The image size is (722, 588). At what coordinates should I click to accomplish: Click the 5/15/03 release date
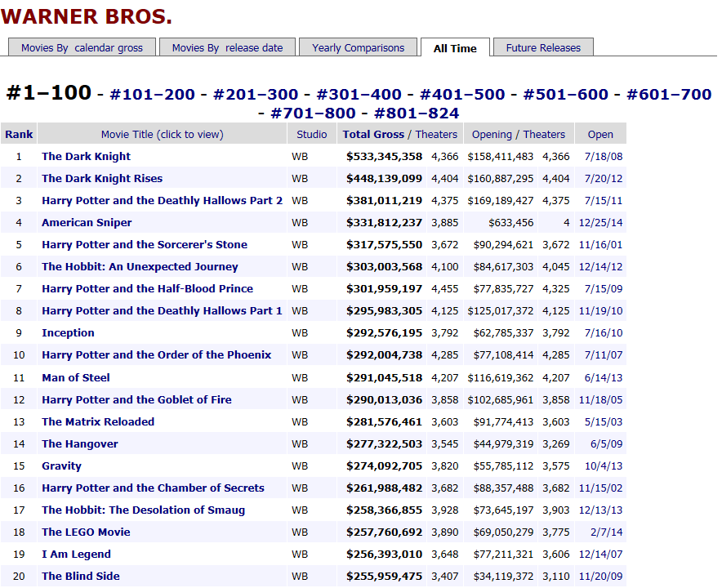click(x=604, y=422)
